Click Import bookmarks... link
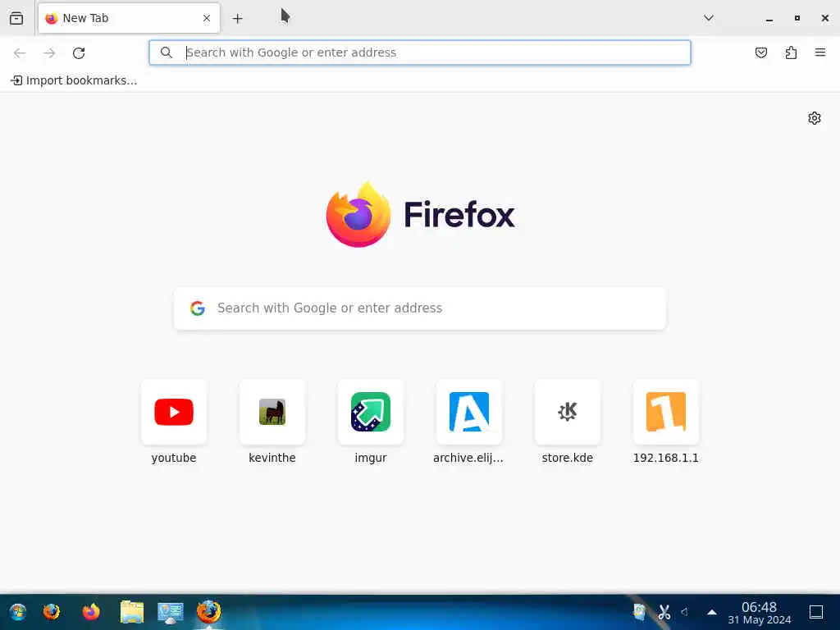The width and height of the screenshot is (840, 630). (x=74, y=80)
